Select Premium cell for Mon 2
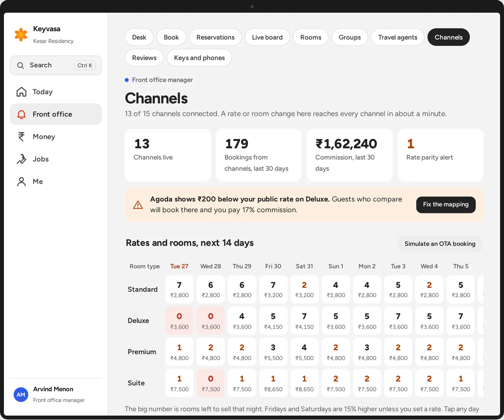This screenshot has height=420, width=504. tap(367, 352)
